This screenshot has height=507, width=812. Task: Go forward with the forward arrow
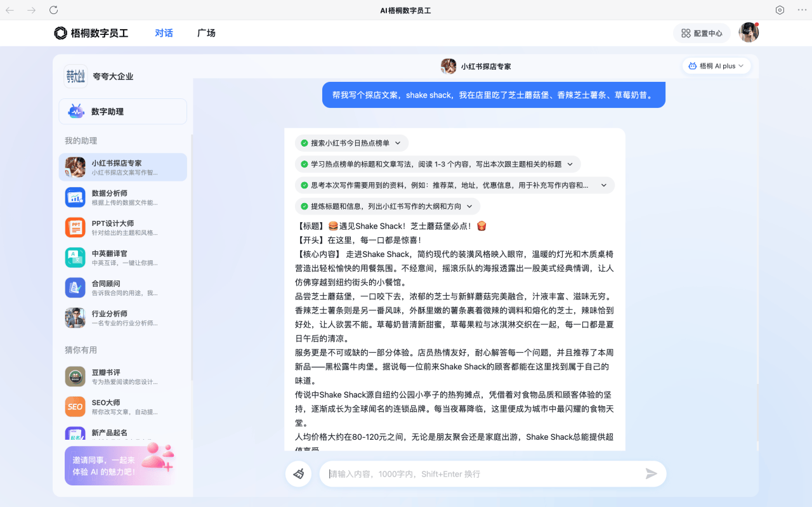pos(32,10)
